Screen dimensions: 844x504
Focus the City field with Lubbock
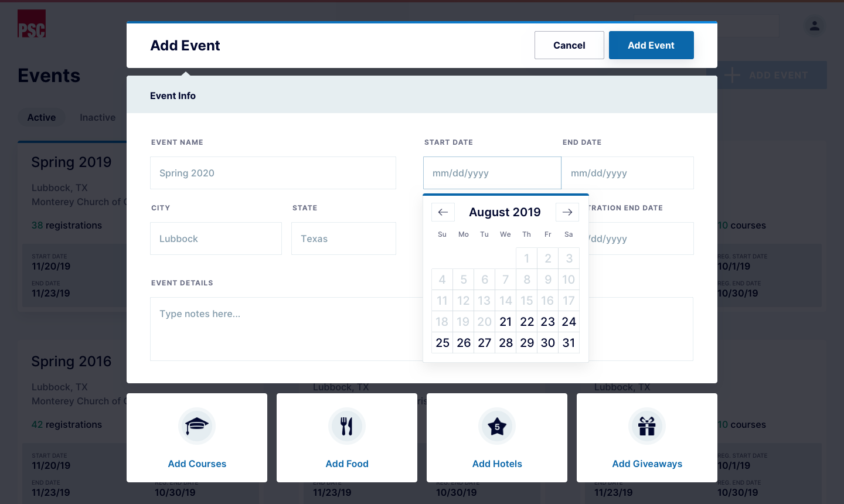[x=216, y=239]
